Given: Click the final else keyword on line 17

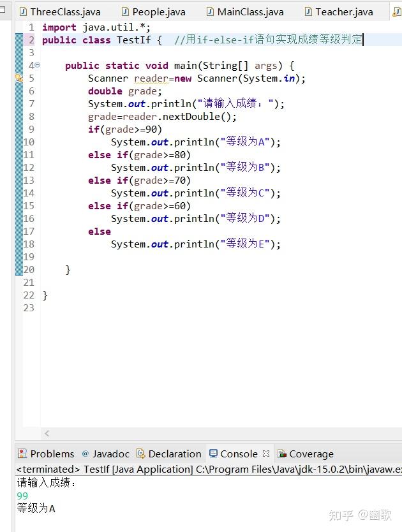Looking at the screenshot, I should coord(99,232).
